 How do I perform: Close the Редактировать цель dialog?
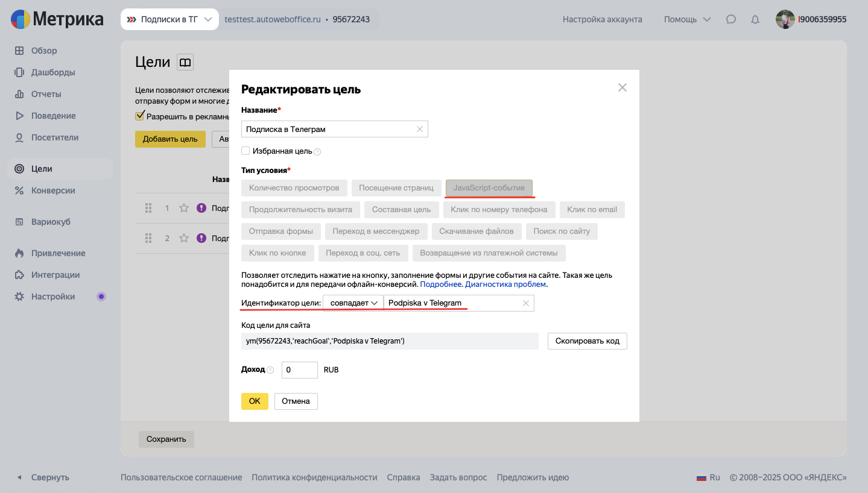pos(622,87)
